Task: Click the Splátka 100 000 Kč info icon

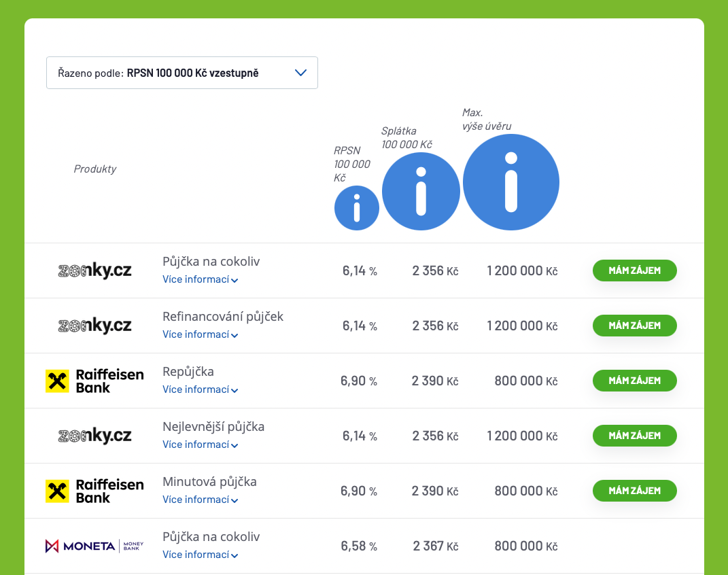Action: [x=421, y=191]
